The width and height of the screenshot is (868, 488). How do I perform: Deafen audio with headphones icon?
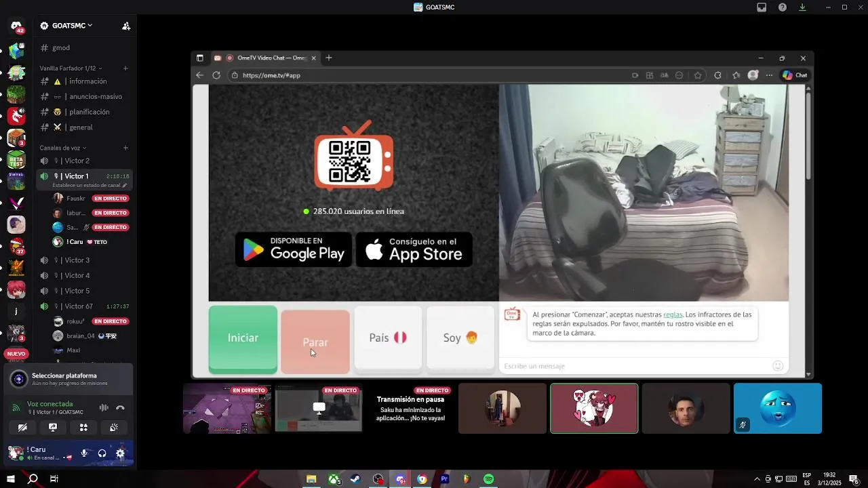click(102, 453)
